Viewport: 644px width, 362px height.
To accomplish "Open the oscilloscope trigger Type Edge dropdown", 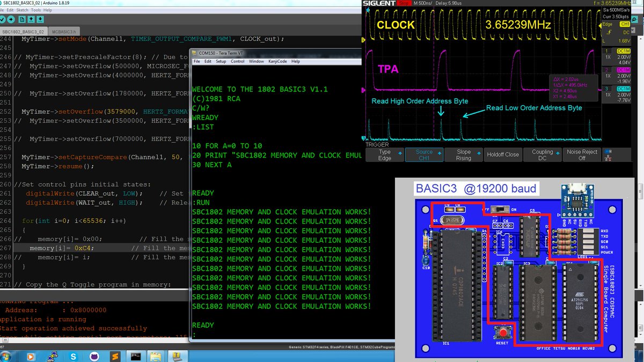I will click(x=384, y=155).
